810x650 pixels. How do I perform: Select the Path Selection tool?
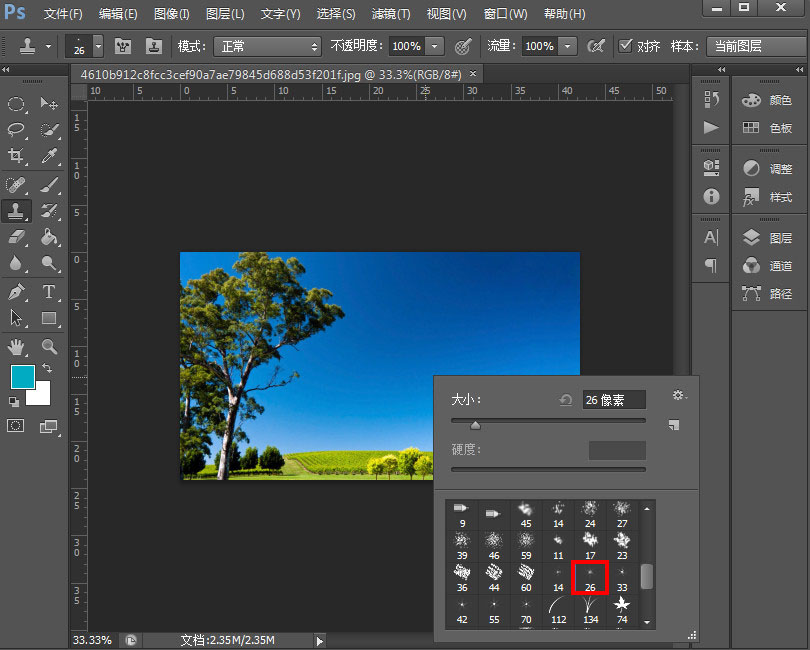[16, 318]
